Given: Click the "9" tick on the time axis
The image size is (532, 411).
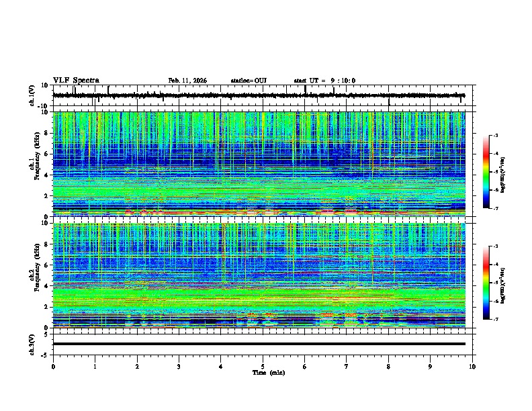Looking at the screenshot, I should [x=430, y=367].
